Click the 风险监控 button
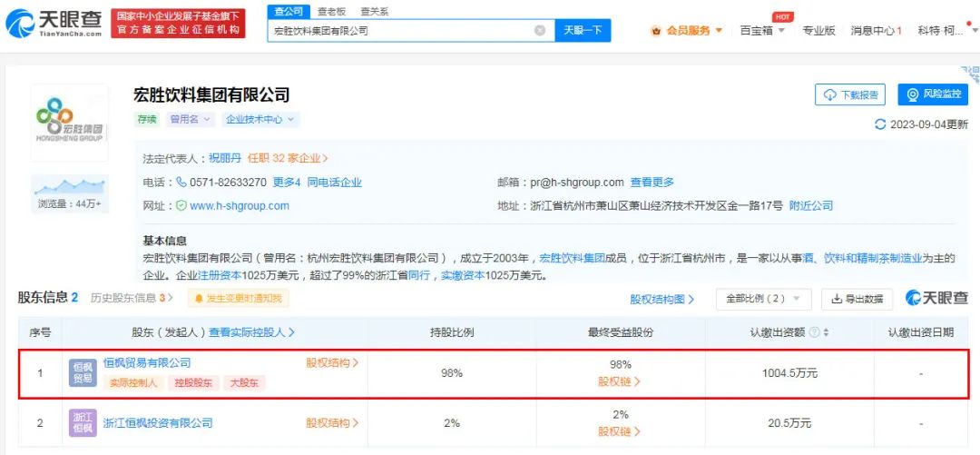This screenshot has height=455, width=980. coord(933,94)
